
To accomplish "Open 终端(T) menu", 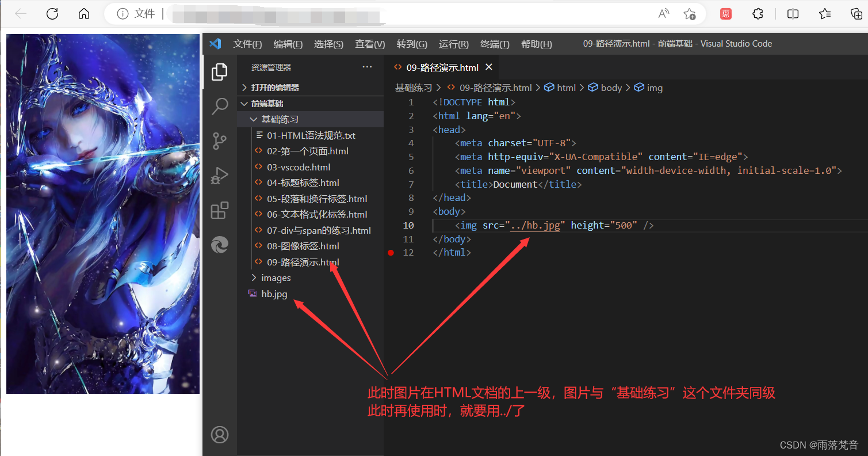I will click(x=495, y=44).
